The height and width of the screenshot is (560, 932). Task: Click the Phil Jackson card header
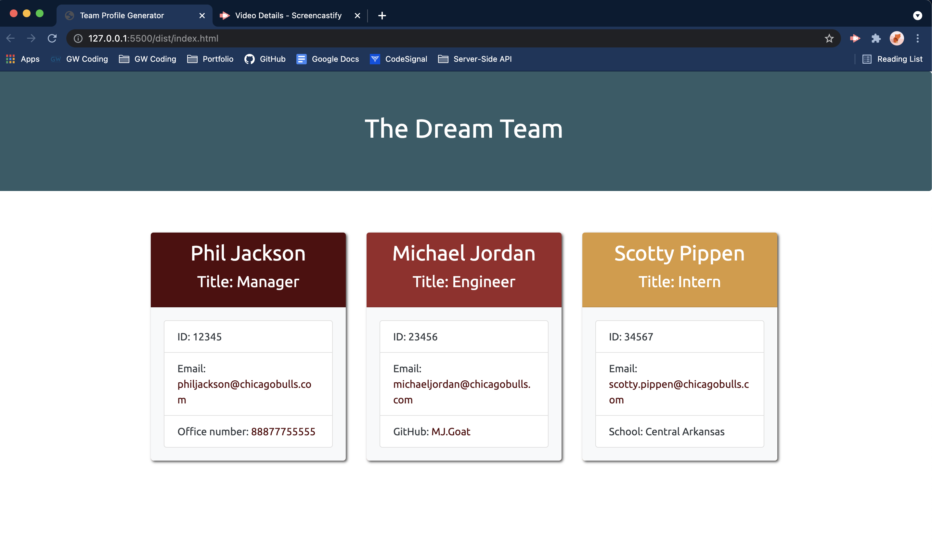248,270
